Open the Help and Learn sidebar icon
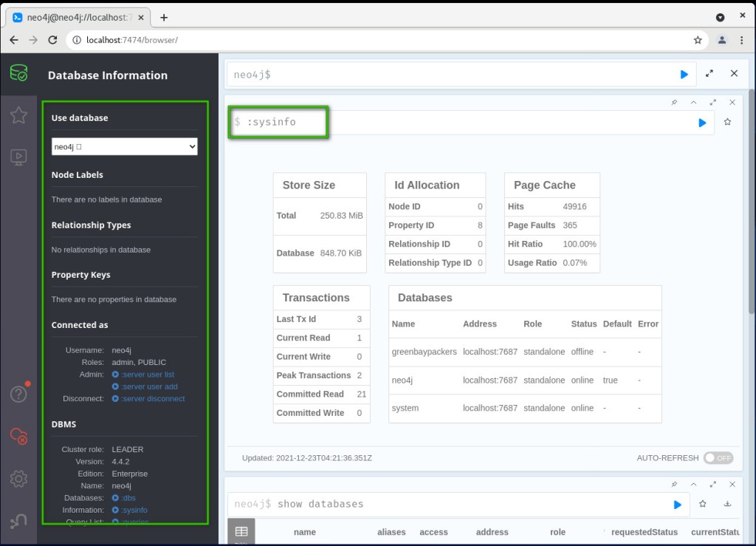The image size is (756, 546). point(18,394)
